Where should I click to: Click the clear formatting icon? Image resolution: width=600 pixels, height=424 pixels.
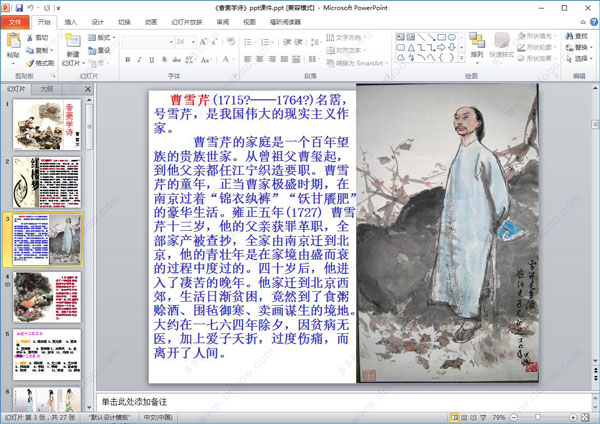pos(231,41)
